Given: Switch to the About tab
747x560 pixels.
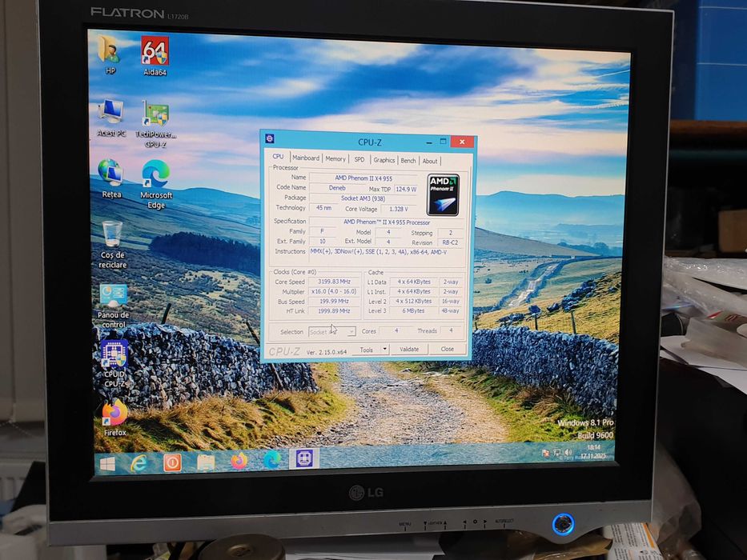Looking at the screenshot, I should coord(430,161).
